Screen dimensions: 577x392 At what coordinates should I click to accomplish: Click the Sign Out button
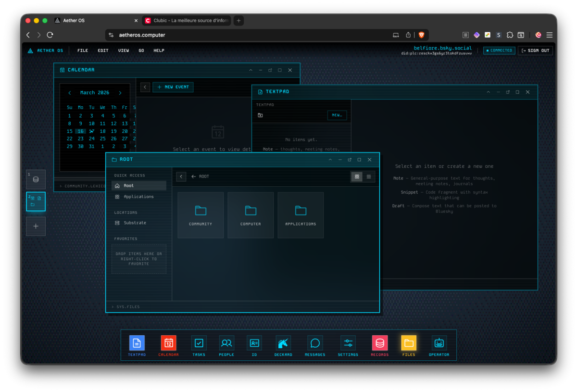tap(535, 51)
